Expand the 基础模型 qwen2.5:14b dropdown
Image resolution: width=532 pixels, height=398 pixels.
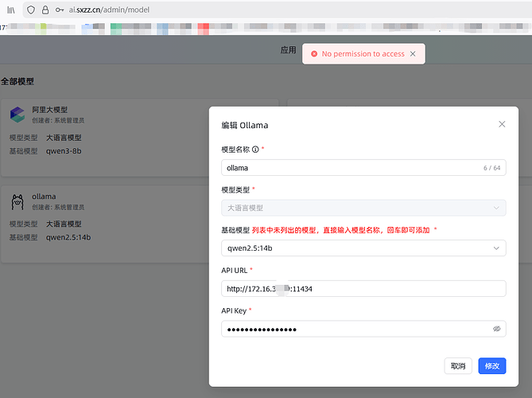click(498, 248)
